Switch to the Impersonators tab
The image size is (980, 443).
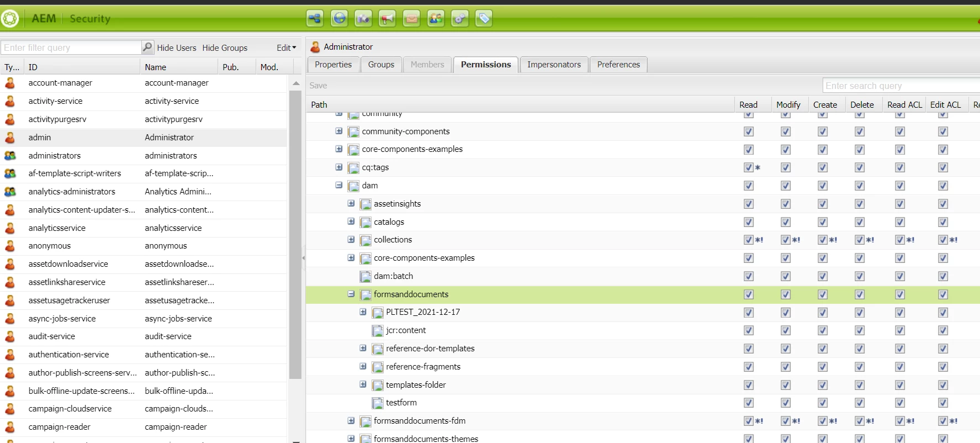tap(554, 65)
